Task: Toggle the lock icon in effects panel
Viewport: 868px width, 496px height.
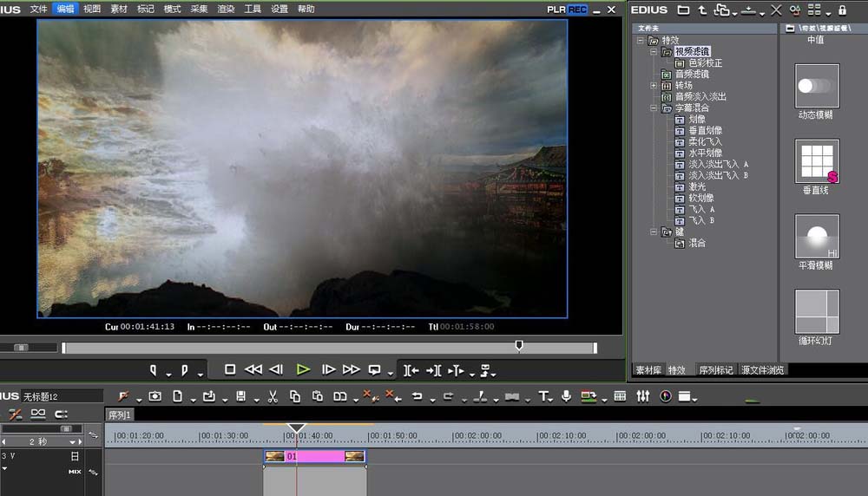Action: point(842,10)
